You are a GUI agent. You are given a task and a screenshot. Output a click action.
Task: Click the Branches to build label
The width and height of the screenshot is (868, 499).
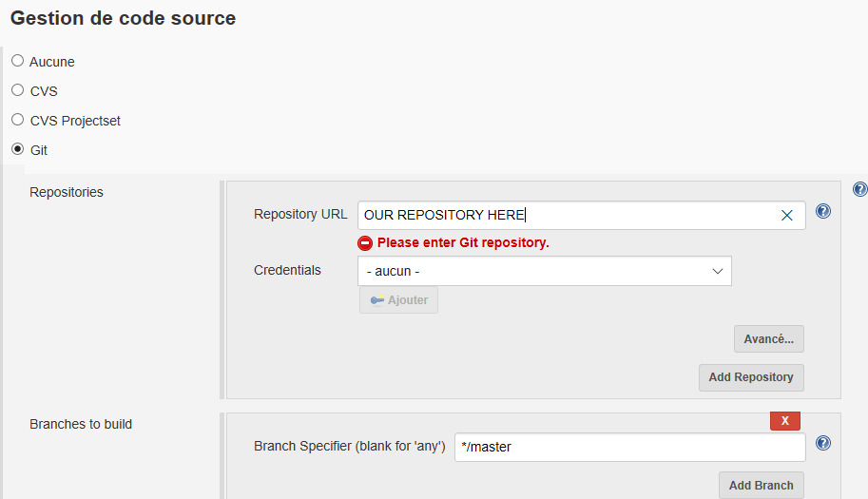click(81, 424)
